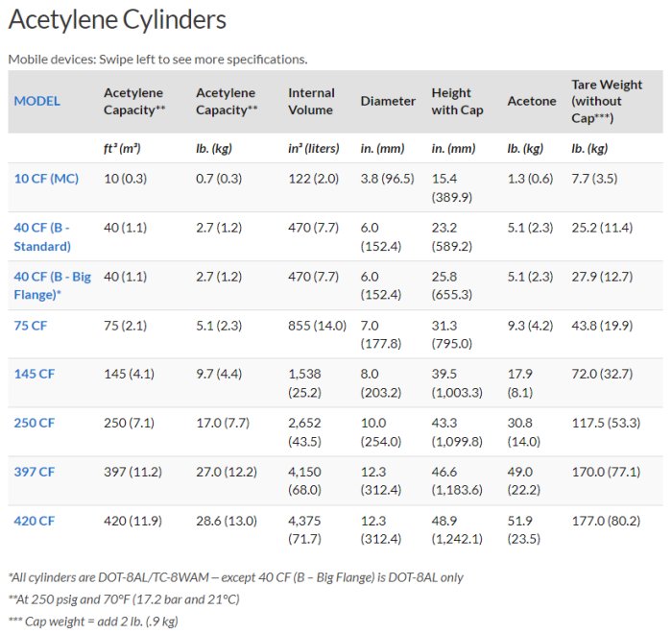Open the 420 CF cylinder link
Viewport: 672px width, 634px height.
(x=34, y=521)
